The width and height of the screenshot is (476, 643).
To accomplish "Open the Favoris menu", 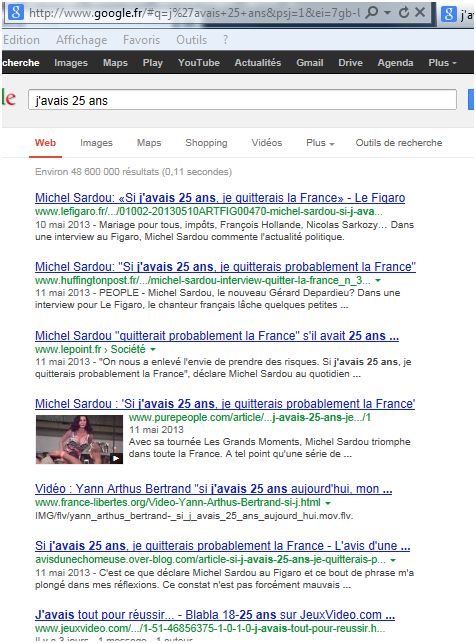I will click(x=141, y=40).
